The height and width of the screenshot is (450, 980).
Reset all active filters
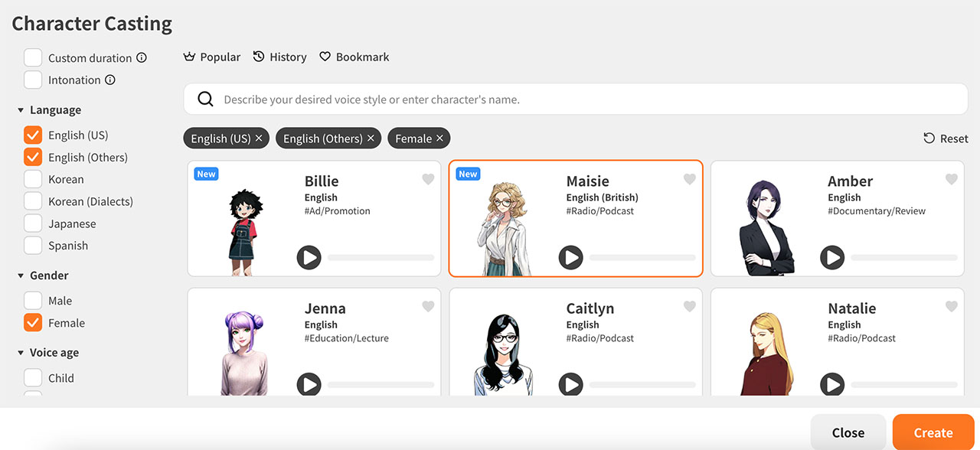[946, 138]
